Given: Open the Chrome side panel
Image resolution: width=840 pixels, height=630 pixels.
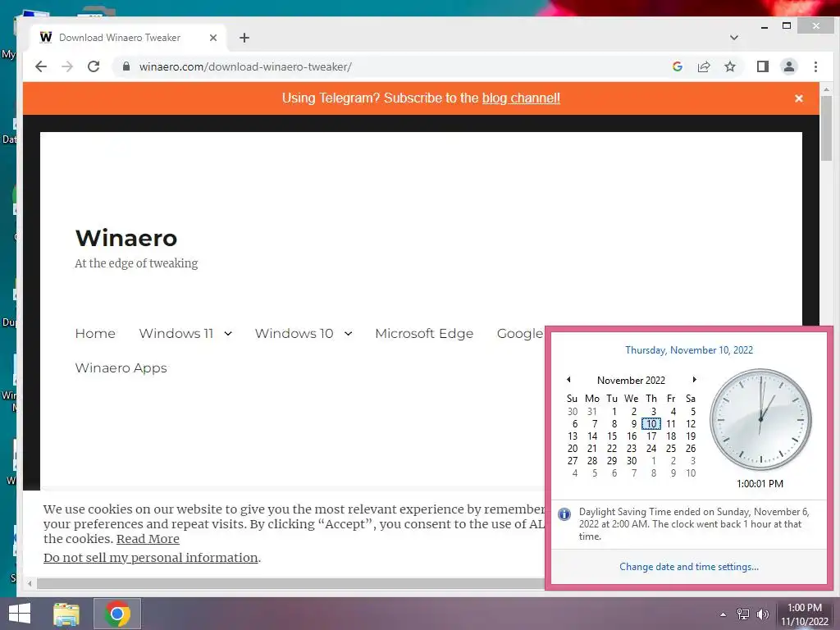Looking at the screenshot, I should pos(763,66).
